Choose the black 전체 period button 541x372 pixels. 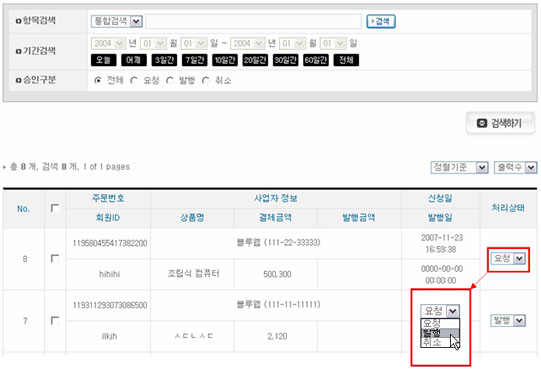[346, 60]
